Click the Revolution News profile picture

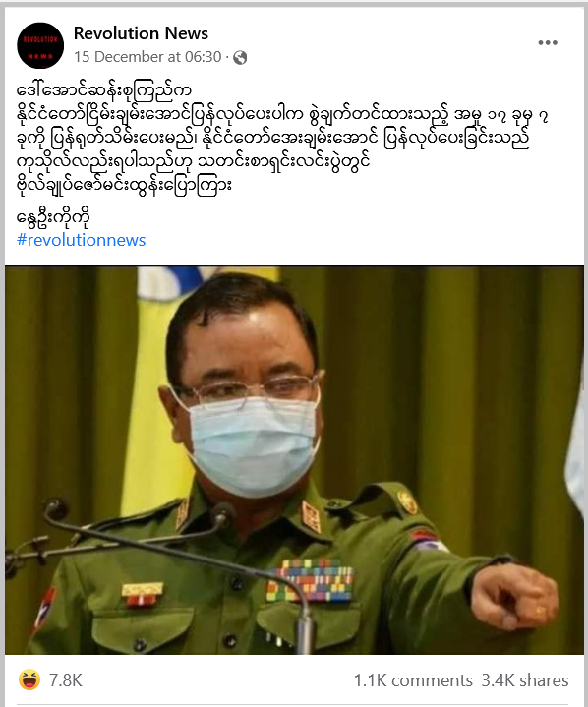[40, 45]
